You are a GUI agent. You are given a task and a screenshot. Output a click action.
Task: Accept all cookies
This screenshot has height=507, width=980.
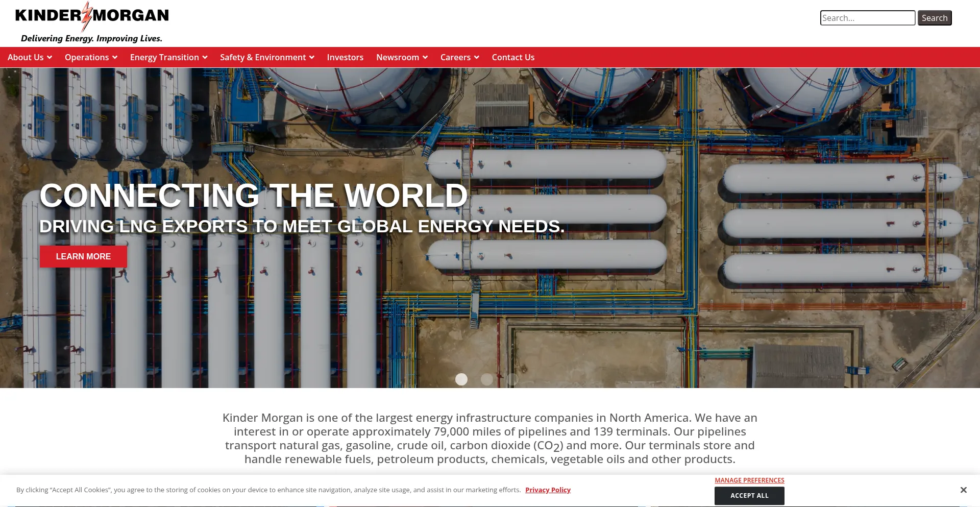(749, 495)
